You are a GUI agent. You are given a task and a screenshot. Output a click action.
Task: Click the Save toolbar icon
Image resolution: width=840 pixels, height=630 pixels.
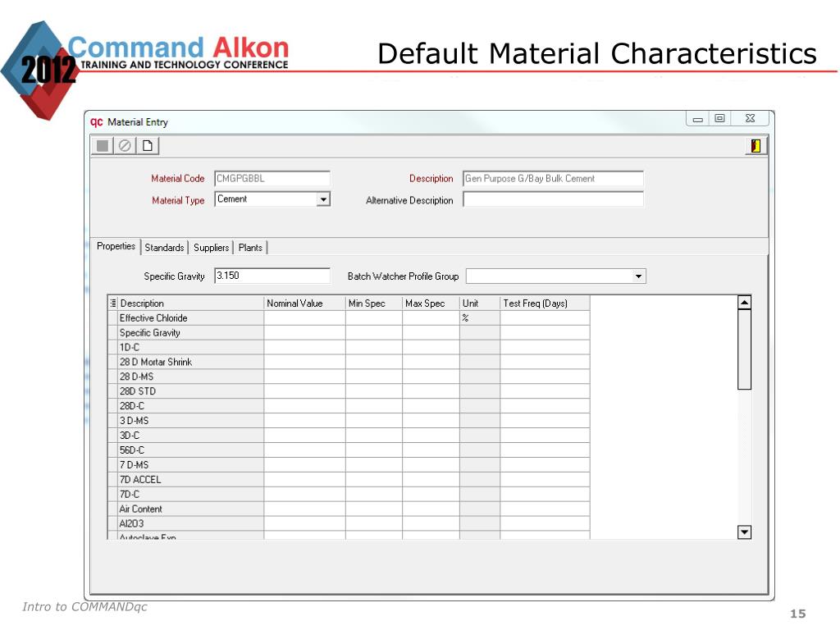[x=103, y=146]
